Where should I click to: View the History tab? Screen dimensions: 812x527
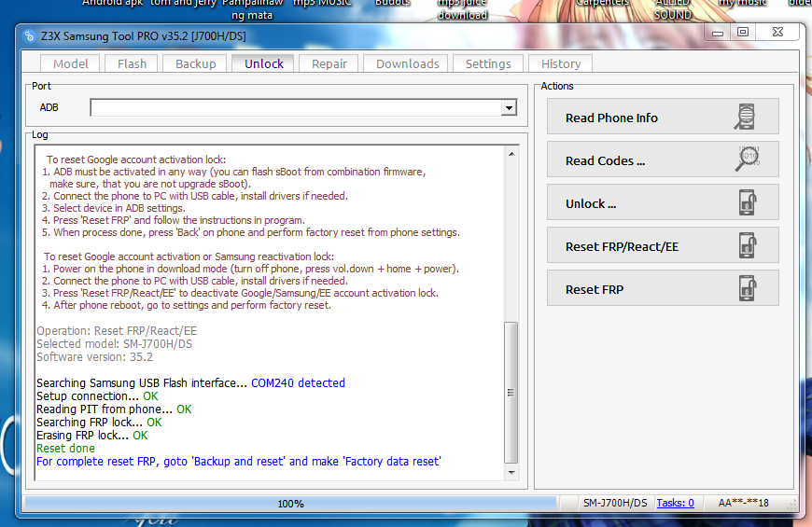click(561, 63)
